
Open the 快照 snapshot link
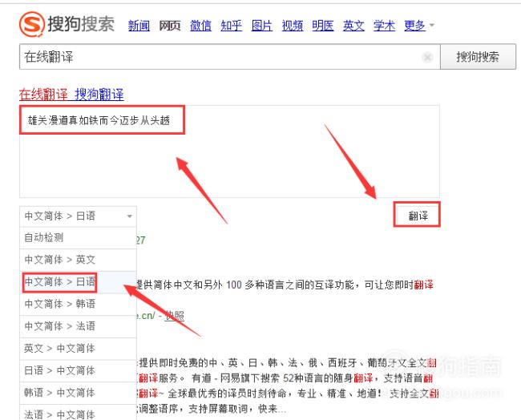tap(175, 315)
